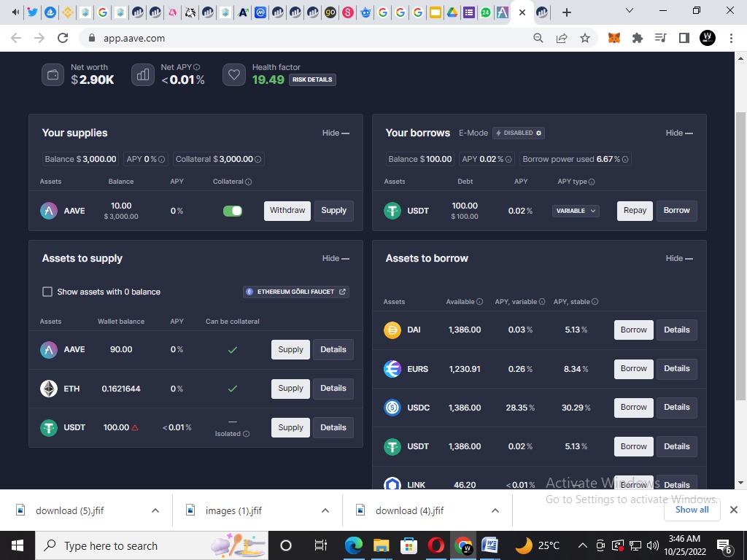Image resolution: width=747 pixels, height=560 pixels.
Task: Click the Net APY chart icon
Action: click(142, 74)
